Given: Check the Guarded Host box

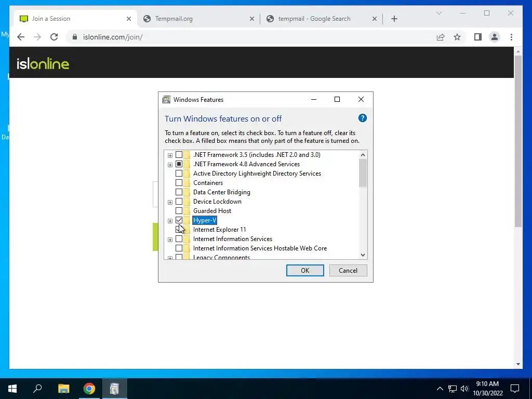Looking at the screenshot, I should (179, 211).
